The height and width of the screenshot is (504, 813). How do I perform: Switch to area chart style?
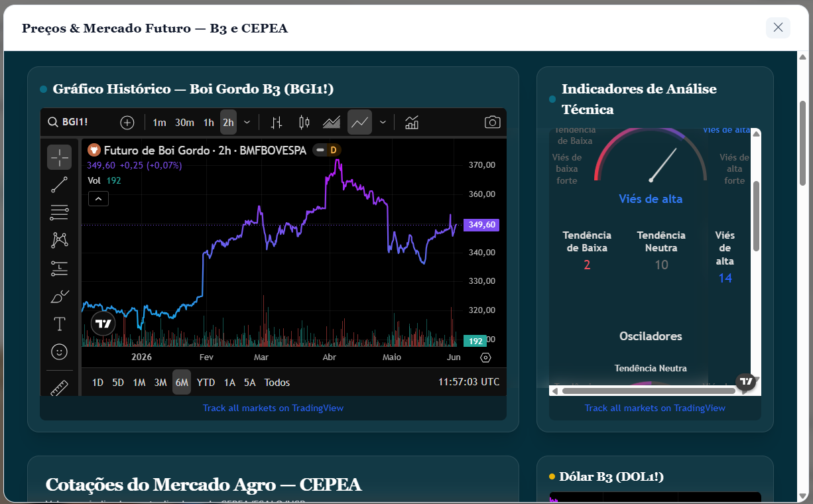coord(332,122)
